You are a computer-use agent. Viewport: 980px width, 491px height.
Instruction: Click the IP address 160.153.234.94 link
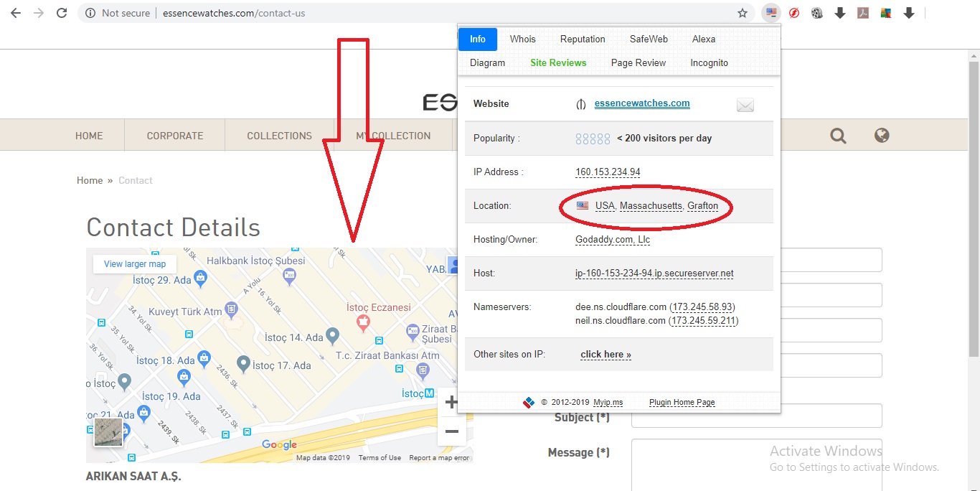click(608, 172)
